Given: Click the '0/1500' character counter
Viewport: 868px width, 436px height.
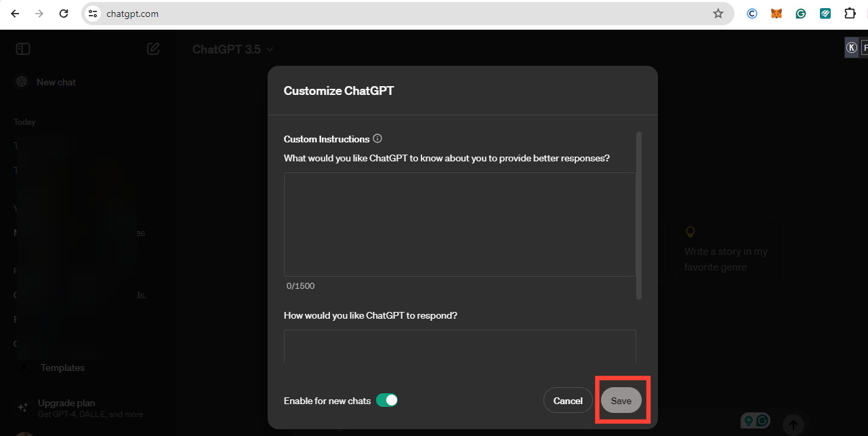Looking at the screenshot, I should pyautogui.click(x=300, y=285).
